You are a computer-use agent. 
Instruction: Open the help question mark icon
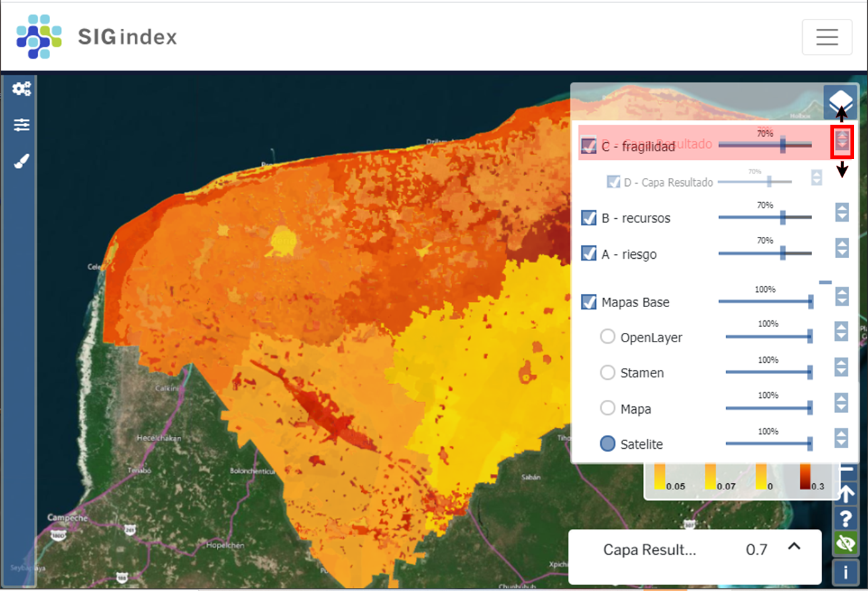(846, 519)
